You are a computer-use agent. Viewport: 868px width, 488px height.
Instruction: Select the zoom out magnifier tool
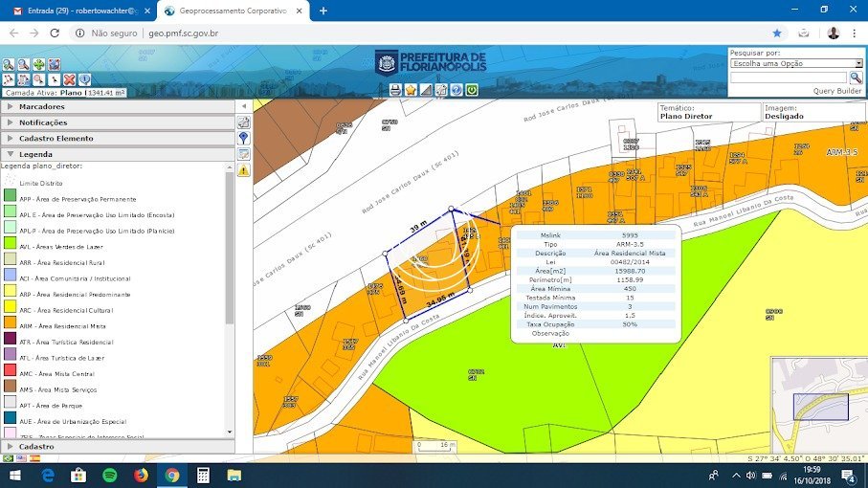tap(23, 65)
